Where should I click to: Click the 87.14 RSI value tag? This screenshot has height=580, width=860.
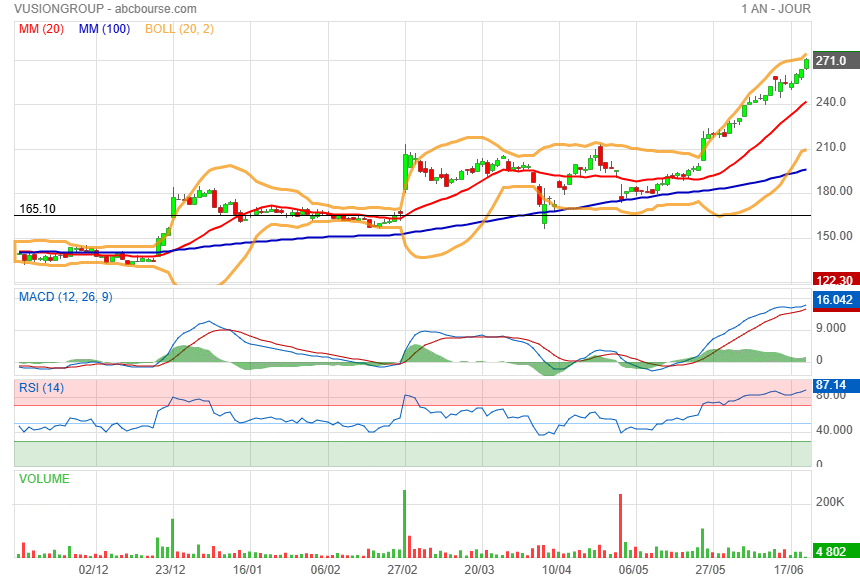(x=832, y=385)
